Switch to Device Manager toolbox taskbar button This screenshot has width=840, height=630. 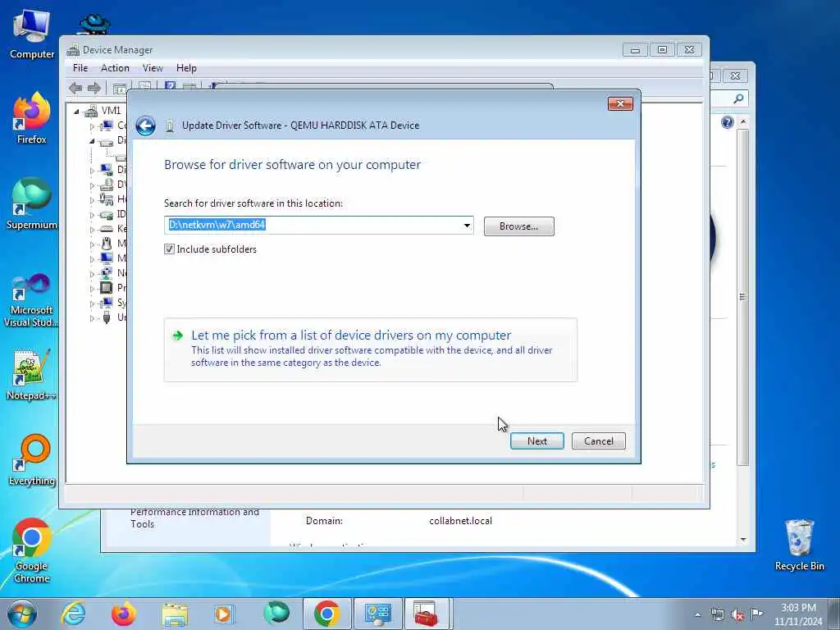click(x=427, y=614)
